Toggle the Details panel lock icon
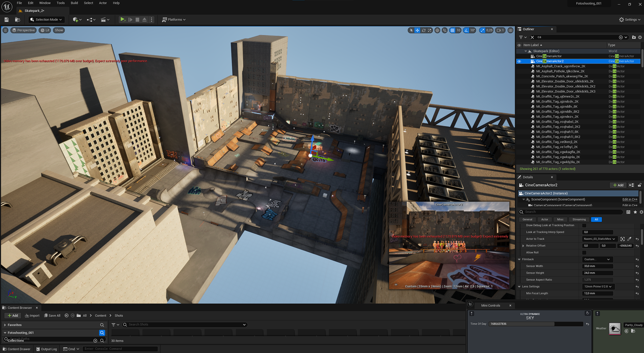This screenshot has height=353, width=644. [x=639, y=185]
